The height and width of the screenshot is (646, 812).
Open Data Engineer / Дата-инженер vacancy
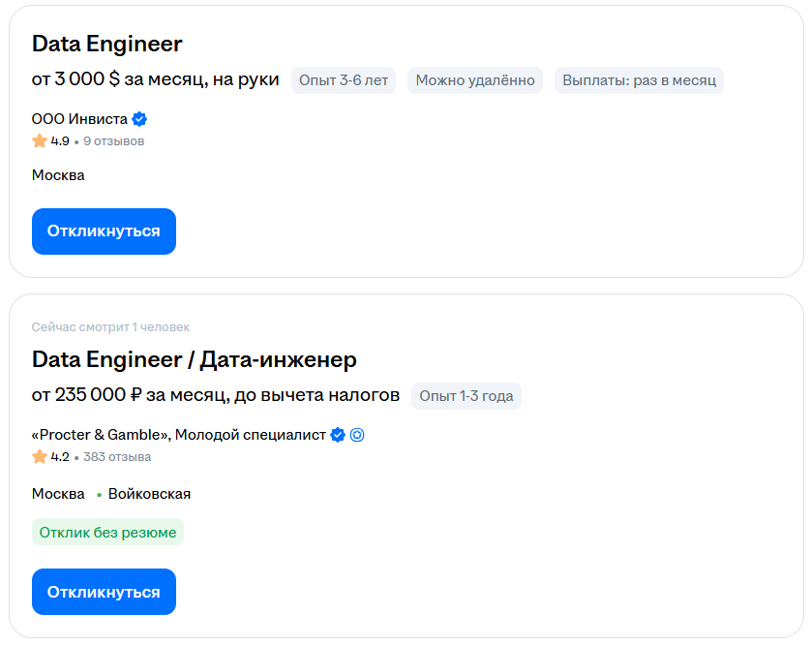[194, 359]
